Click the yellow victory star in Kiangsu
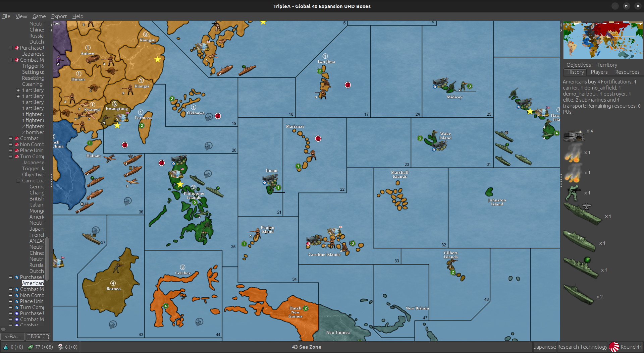644x353 pixels. 158,59
